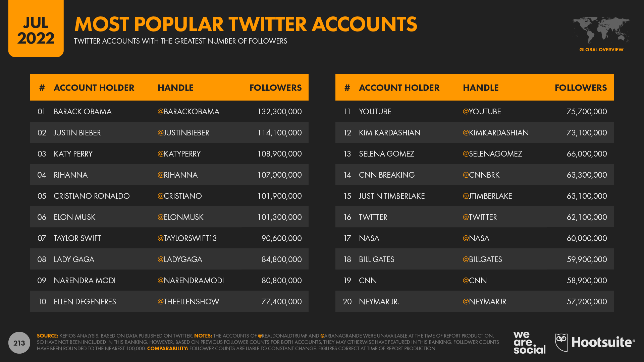Click the @REALDONALDTRUMP mention in notes
Screen dimensions: 644x362
(x=283, y=336)
